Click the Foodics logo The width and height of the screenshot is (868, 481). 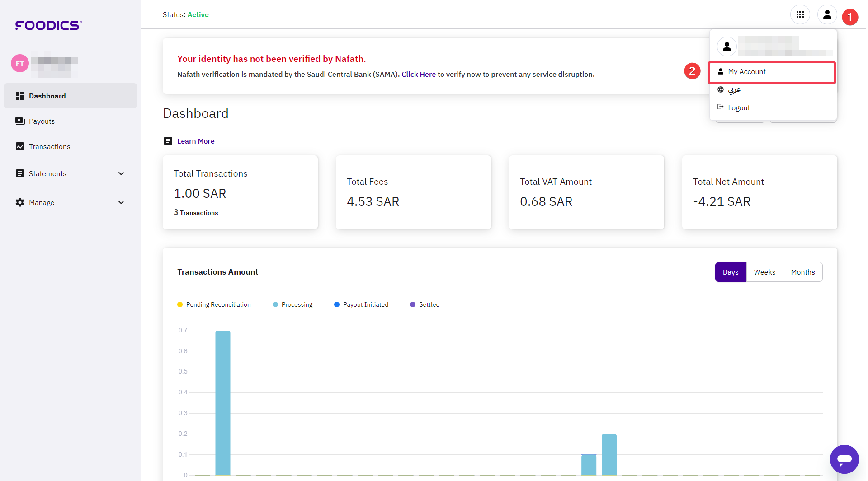[48, 25]
